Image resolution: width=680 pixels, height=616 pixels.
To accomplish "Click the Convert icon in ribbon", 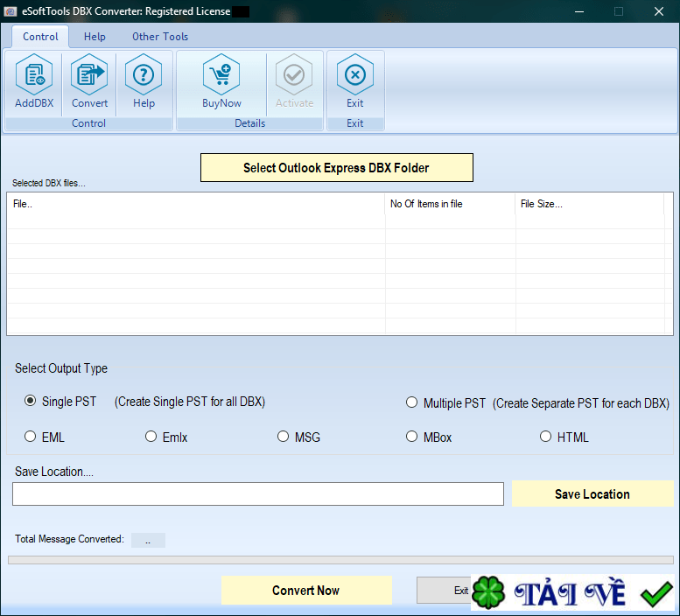I will pyautogui.click(x=89, y=76).
